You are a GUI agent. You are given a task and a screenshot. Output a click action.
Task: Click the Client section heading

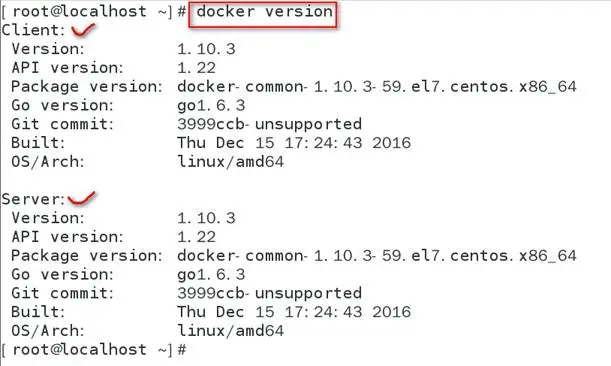click(x=33, y=30)
